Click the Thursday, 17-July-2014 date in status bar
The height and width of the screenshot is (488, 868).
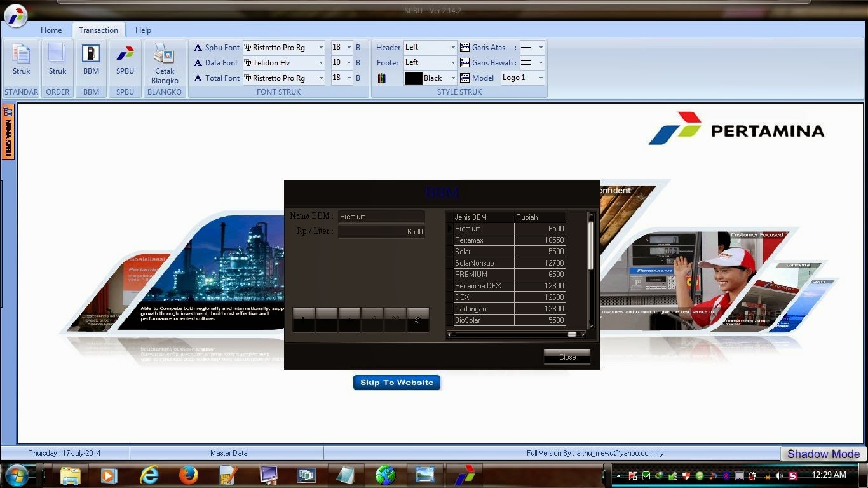coord(65,453)
